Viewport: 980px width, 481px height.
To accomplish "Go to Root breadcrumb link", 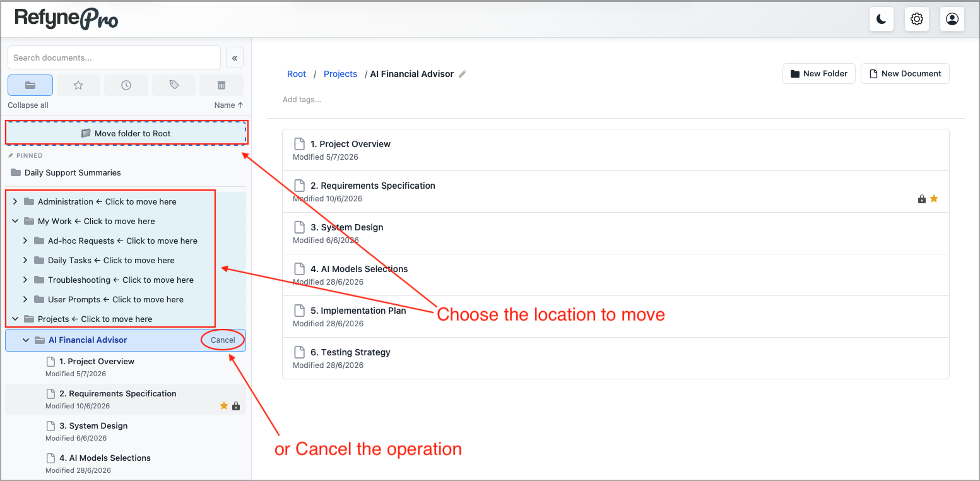I will pyautogui.click(x=297, y=74).
